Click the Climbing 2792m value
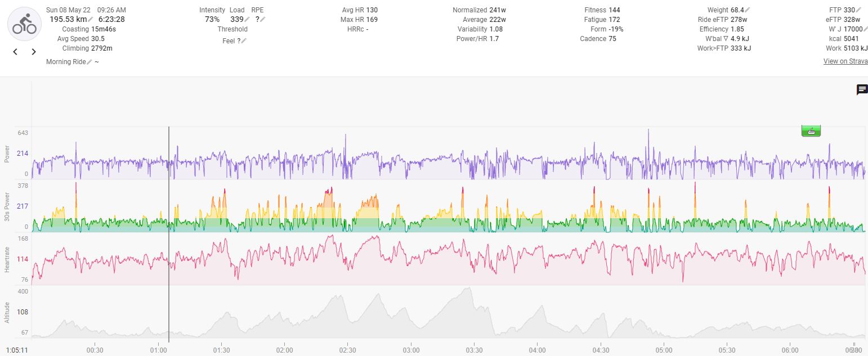Image resolution: width=868 pixels, height=356 pixels. 102,48
